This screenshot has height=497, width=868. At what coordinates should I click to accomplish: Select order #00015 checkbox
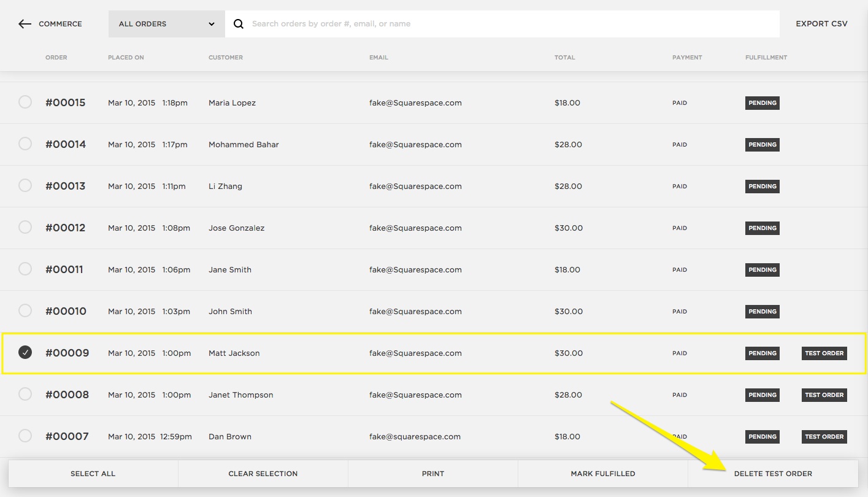tap(25, 102)
